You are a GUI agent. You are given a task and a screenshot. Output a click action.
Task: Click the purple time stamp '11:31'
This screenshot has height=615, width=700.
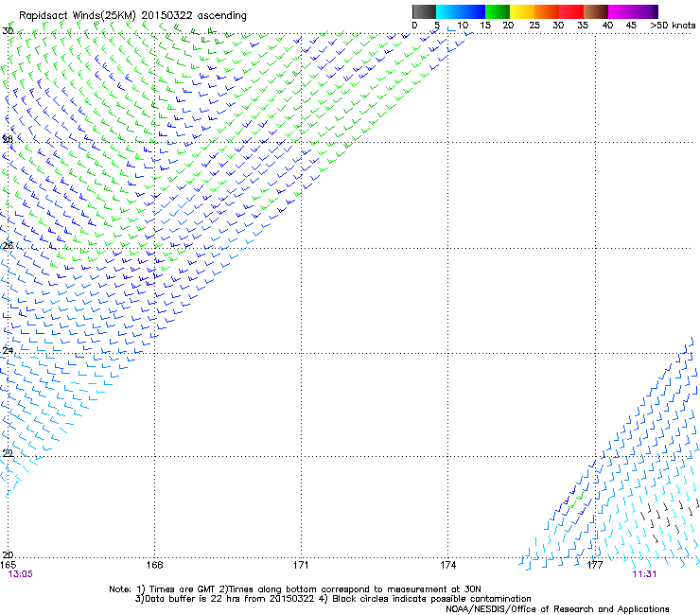644,574
